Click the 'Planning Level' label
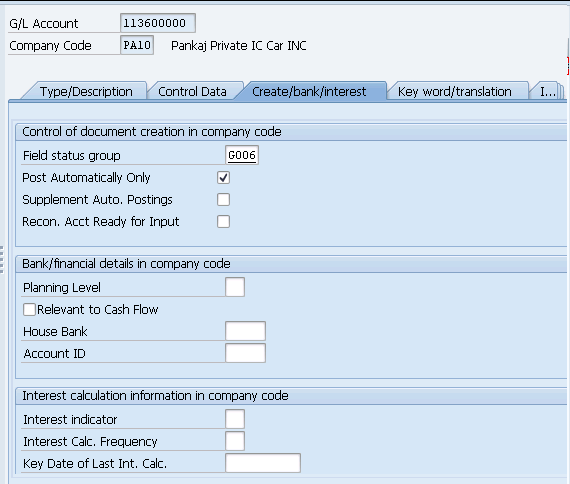The width and height of the screenshot is (570, 484). [62, 288]
